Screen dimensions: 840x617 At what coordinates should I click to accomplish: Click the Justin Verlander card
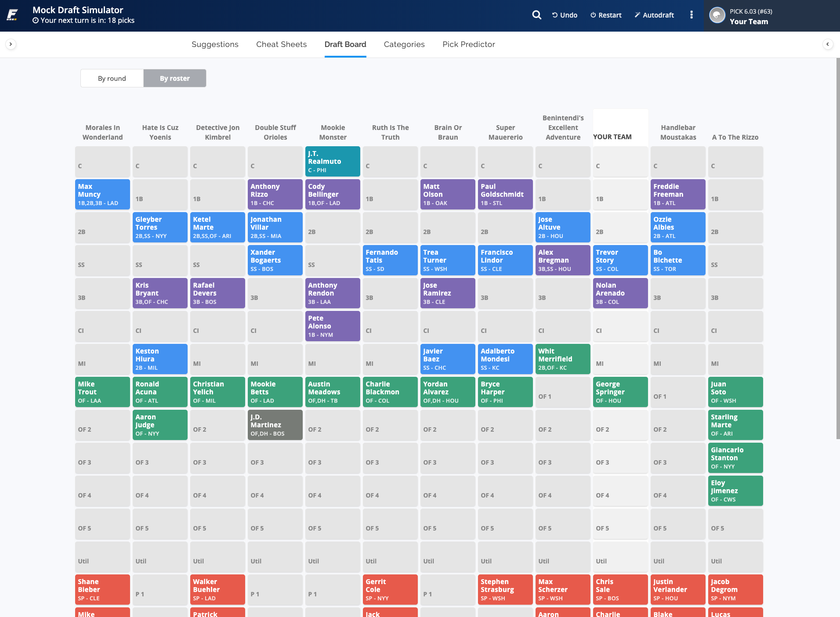(678, 589)
